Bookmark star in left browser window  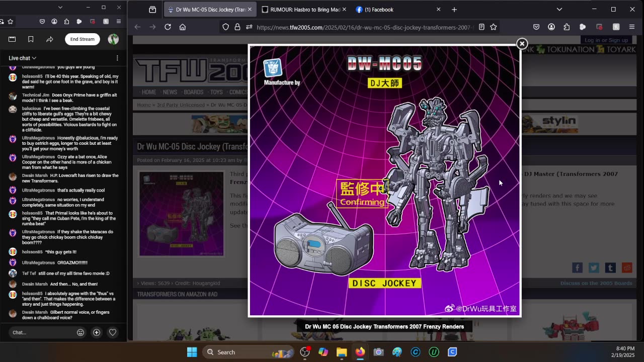pyautogui.click(x=10, y=22)
